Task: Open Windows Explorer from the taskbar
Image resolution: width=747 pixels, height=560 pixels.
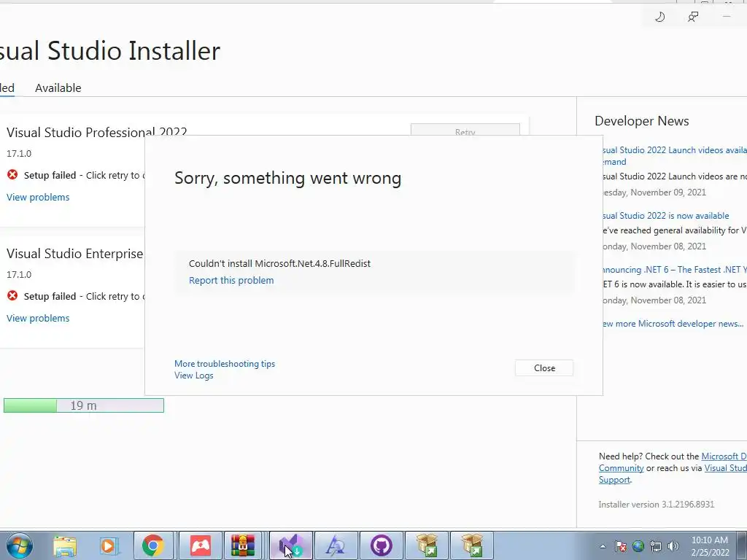Action: 65,545
